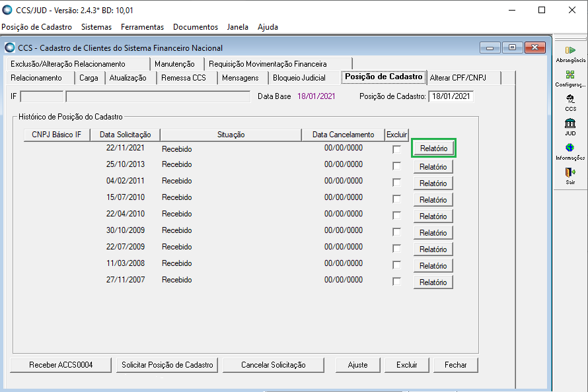Open Relatório for the 22/04/2010 row

[433, 216]
